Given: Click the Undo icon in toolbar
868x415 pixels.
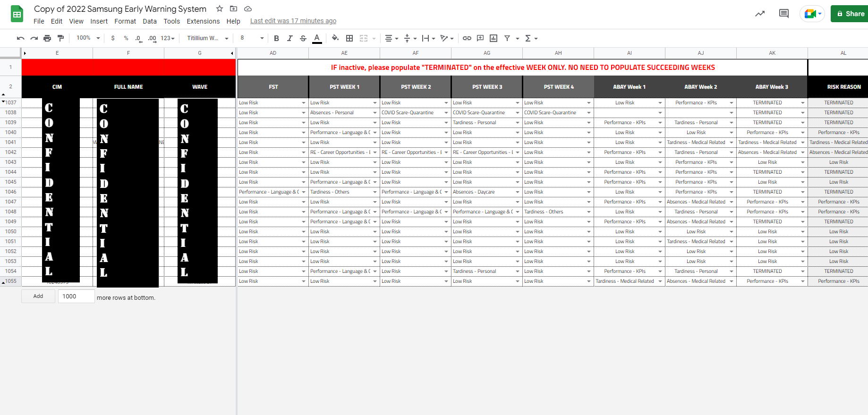Looking at the screenshot, I should coord(20,38).
